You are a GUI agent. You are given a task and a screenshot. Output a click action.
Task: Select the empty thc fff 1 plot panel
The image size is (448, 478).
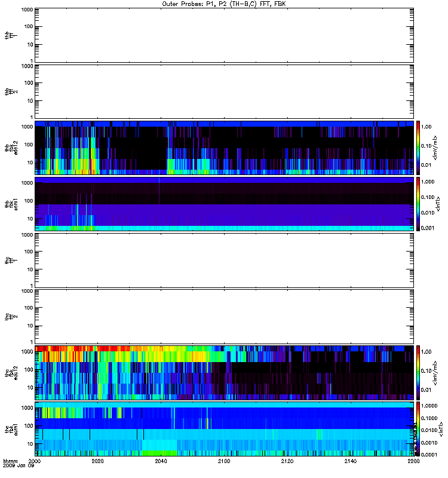pyautogui.click(x=224, y=261)
